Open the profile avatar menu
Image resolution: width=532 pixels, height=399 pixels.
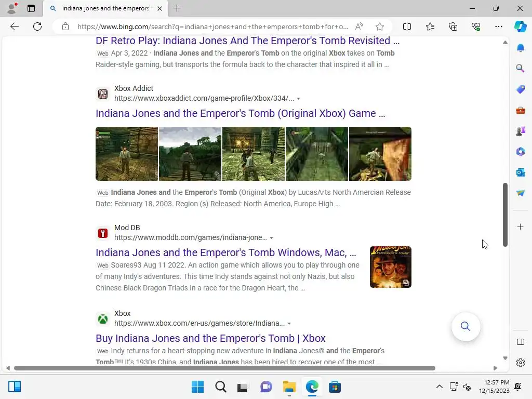tap(12, 8)
